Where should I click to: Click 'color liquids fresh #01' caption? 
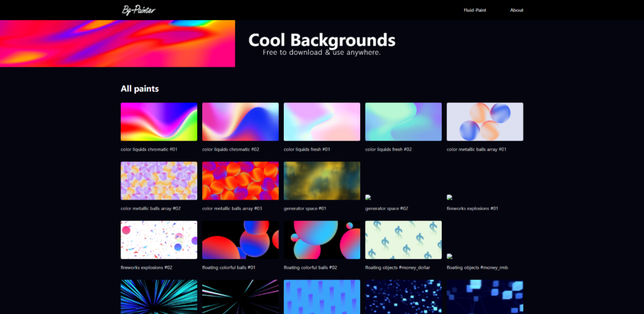click(x=307, y=150)
